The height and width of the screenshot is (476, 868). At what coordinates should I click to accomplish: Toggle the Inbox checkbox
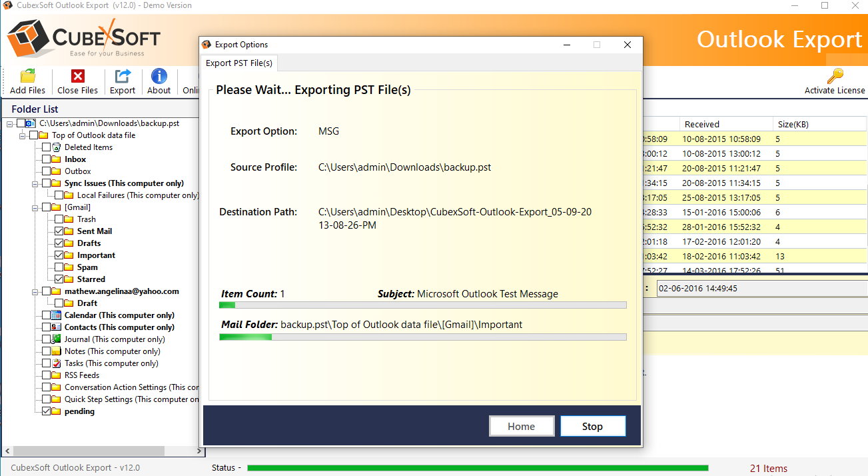pos(46,159)
